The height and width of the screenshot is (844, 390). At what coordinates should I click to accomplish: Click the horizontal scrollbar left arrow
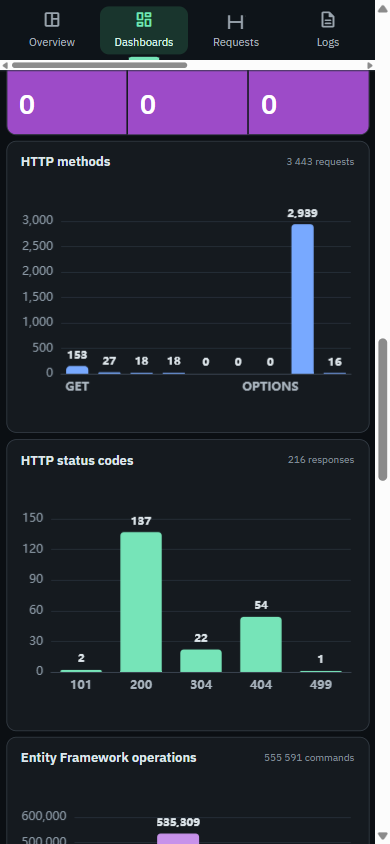point(5,65)
